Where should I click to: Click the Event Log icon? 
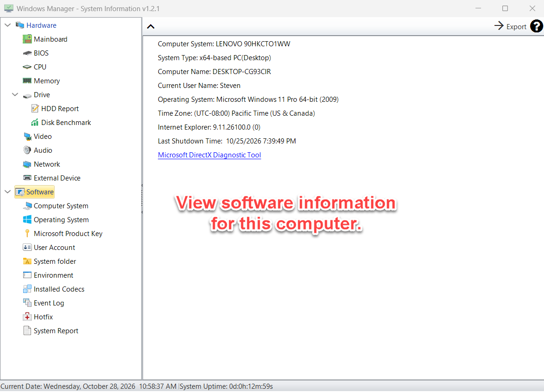[27, 303]
